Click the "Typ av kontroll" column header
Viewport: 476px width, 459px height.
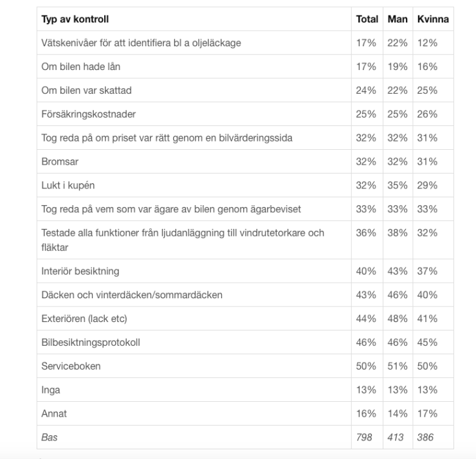(x=70, y=20)
